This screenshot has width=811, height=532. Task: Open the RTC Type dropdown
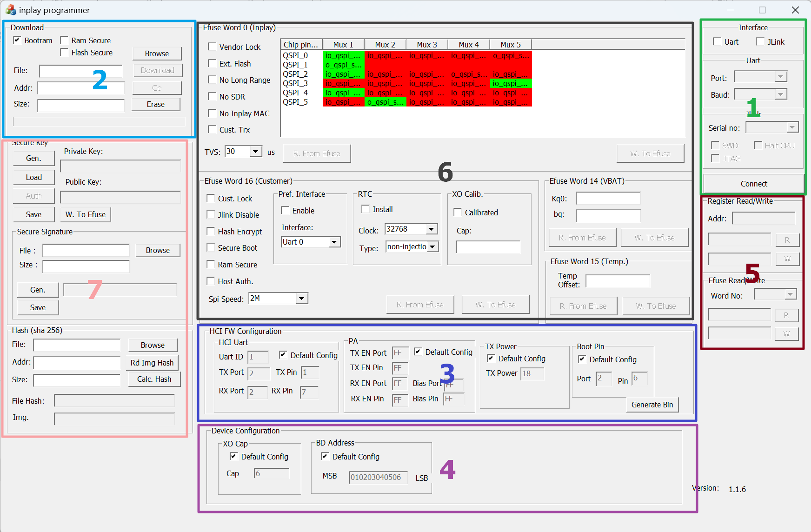click(x=432, y=246)
